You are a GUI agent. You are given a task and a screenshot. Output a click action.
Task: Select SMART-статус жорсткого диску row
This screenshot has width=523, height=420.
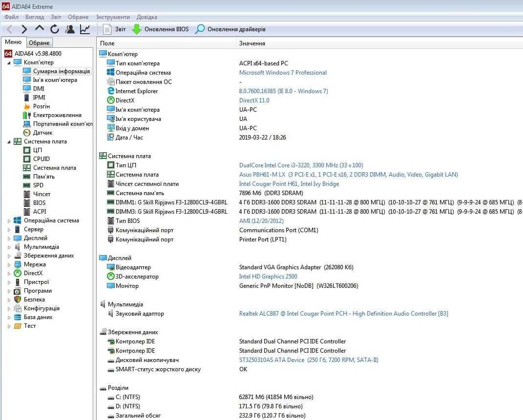[x=310, y=369]
